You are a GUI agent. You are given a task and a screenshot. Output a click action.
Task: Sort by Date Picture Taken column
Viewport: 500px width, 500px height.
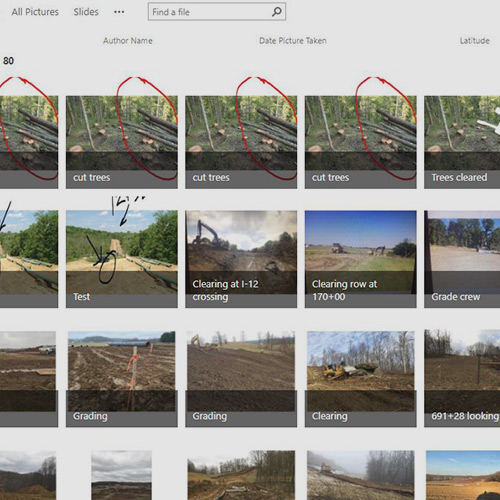tap(293, 41)
